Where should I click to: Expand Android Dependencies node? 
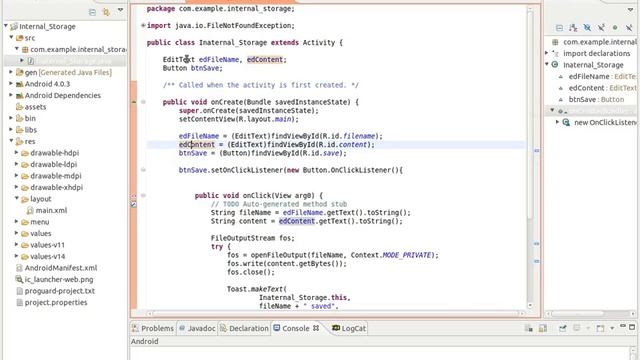pos(11,95)
